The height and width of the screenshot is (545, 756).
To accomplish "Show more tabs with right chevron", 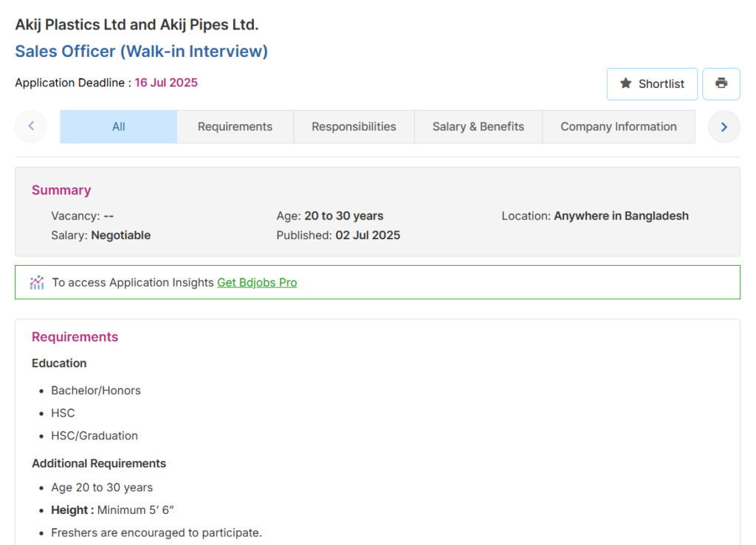I will tap(724, 127).
